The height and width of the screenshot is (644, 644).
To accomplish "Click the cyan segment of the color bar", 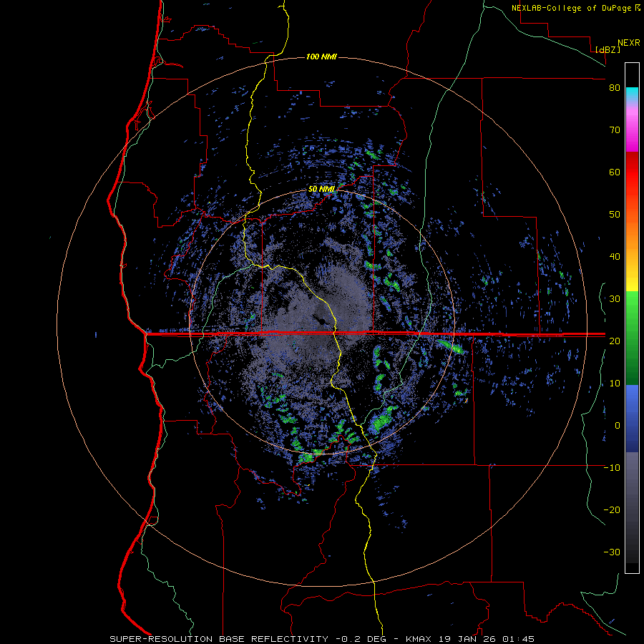I will [x=632, y=94].
